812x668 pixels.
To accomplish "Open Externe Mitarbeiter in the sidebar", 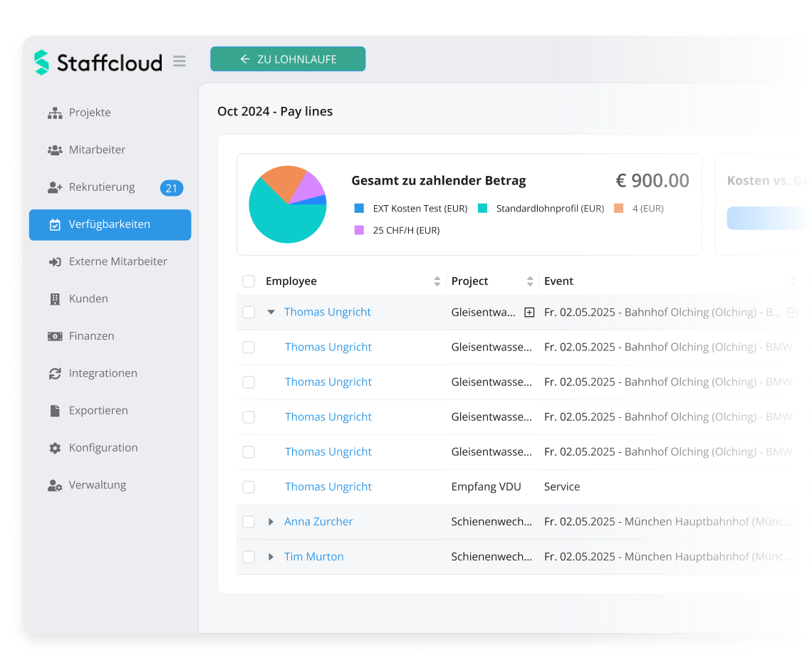I will click(x=118, y=261).
